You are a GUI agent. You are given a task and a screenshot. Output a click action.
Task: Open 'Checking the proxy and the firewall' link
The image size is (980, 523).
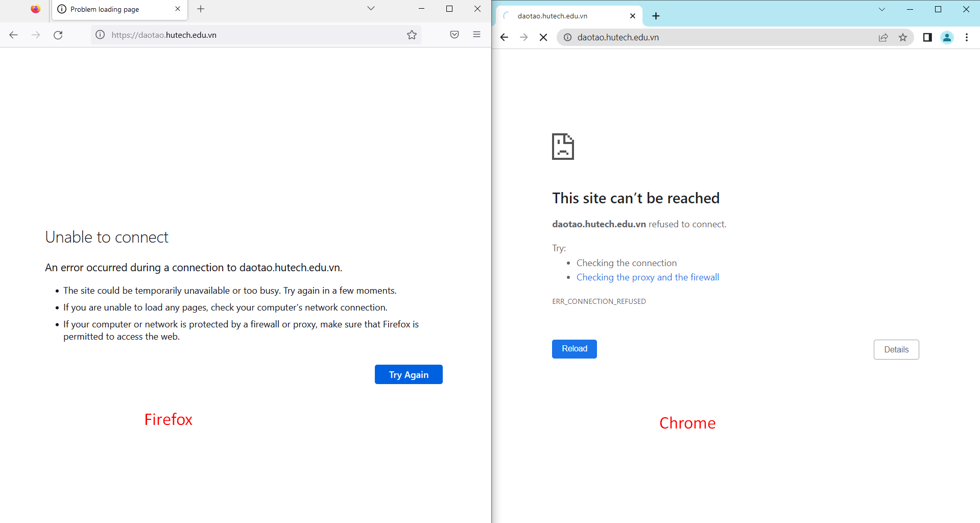(648, 277)
